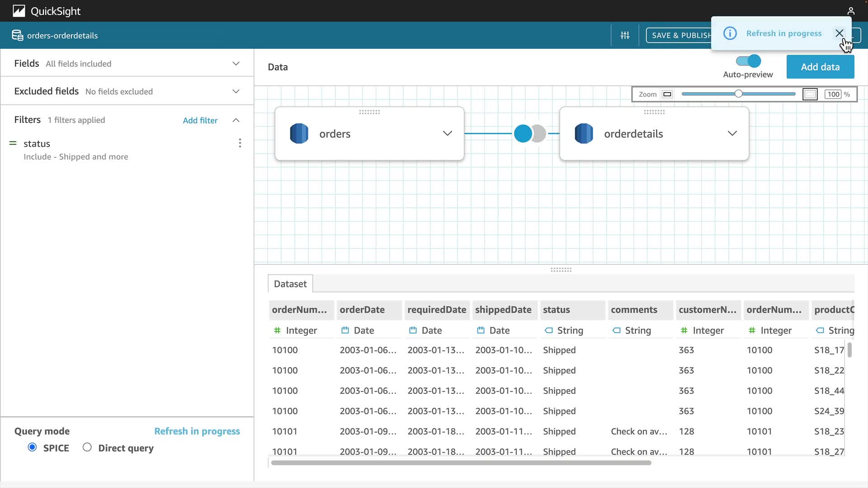Open the orderdetails table dropdown
The height and width of the screenshot is (488, 868).
pos(732,133)
